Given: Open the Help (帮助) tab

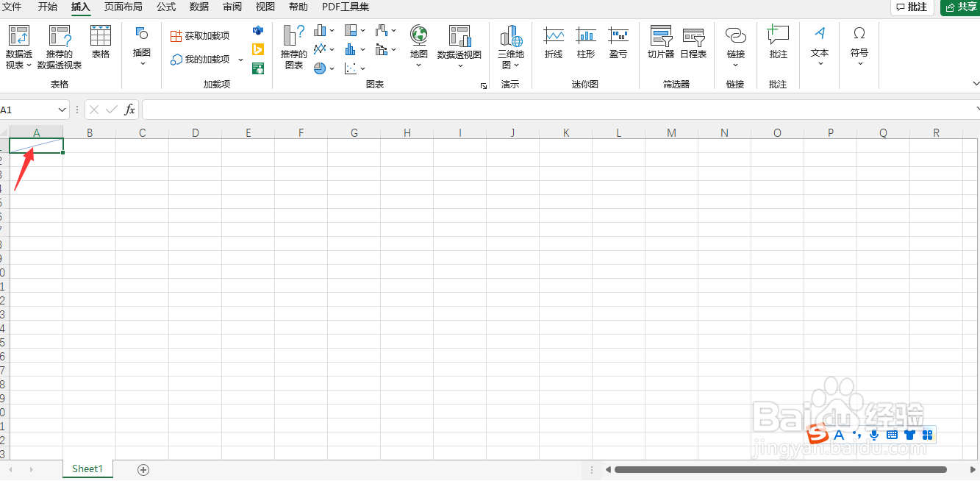Looking at the screenshot, I should coord(298,7).
